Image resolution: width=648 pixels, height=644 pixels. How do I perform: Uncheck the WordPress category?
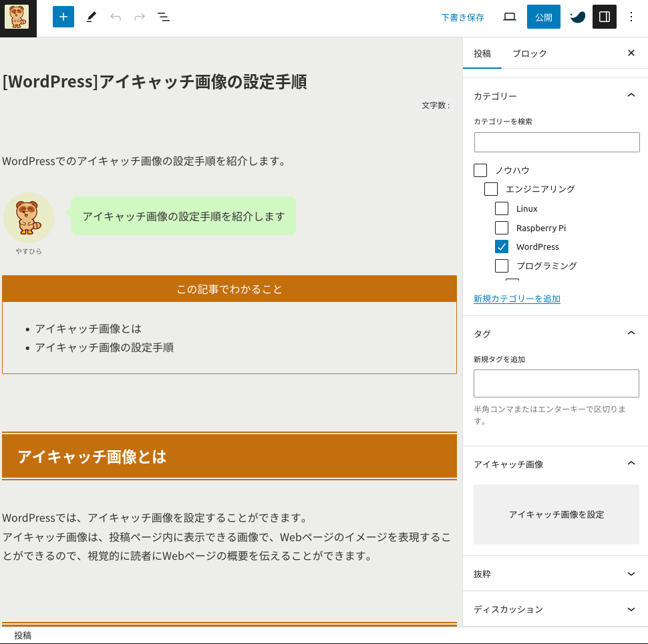coord(502,247)
